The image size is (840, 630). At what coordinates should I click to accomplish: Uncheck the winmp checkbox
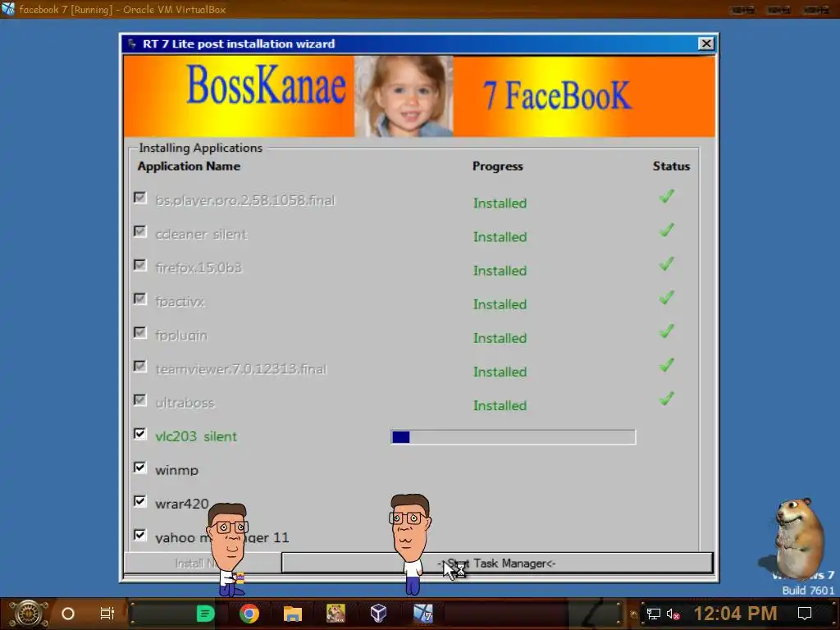(140, 468)
